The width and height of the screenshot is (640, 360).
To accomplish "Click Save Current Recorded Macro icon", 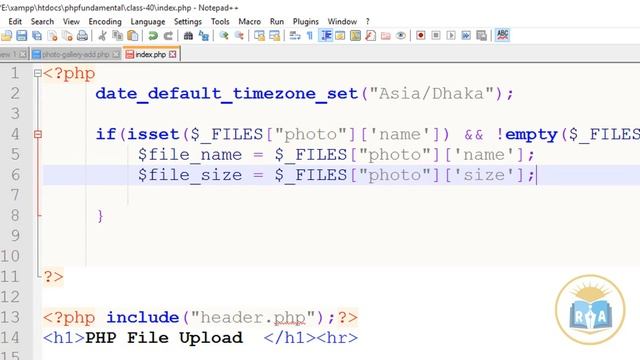I will [x=482, y=36].
